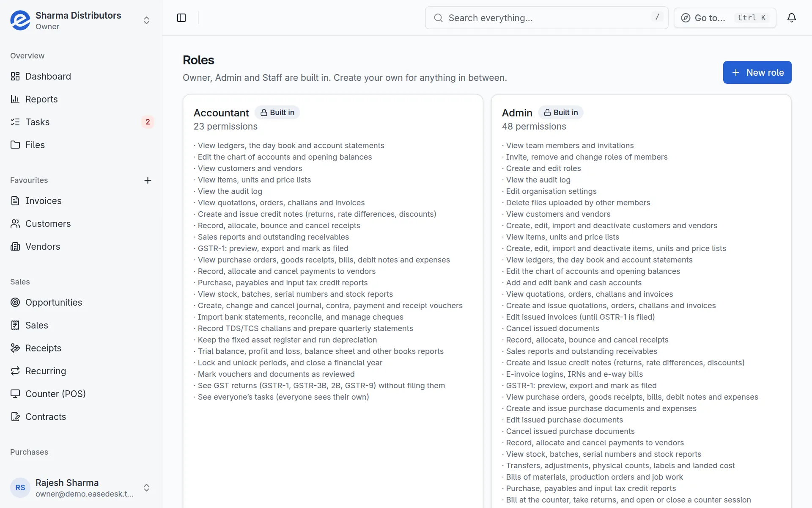Add a favourite with plus icon
Image resolution: width=812 pixels, height=508 pixels.
[148, 180]
